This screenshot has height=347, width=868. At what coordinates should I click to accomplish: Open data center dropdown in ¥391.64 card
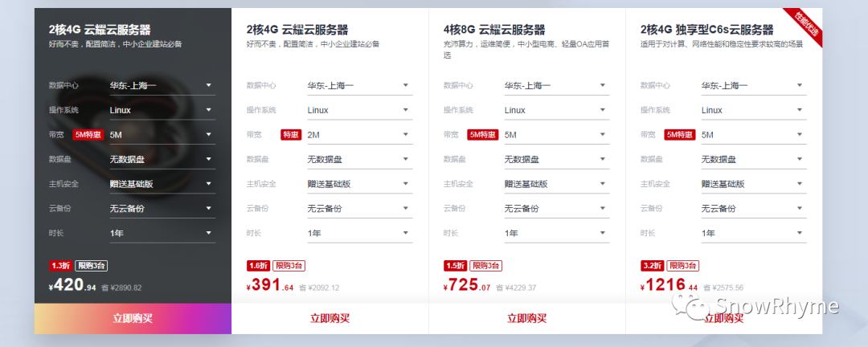pyautogui.click(x=360, y=85)
